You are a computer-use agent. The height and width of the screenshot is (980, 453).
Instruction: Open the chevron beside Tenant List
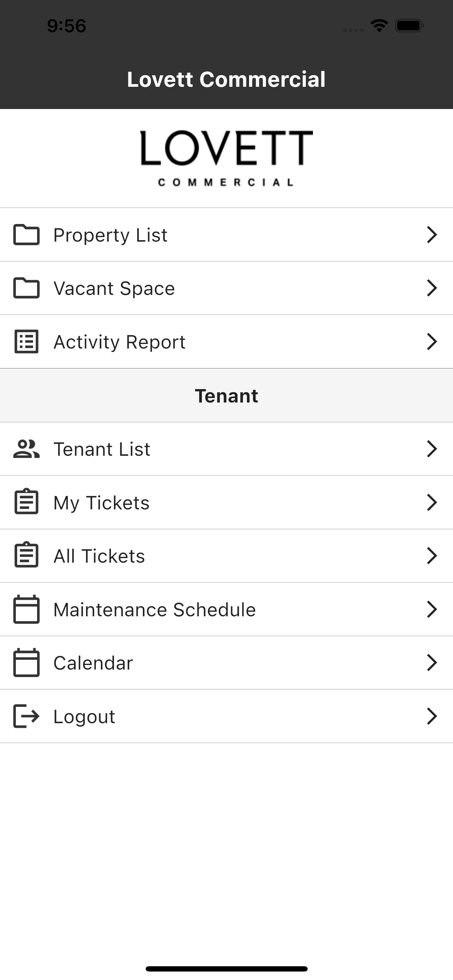[432, 449]
